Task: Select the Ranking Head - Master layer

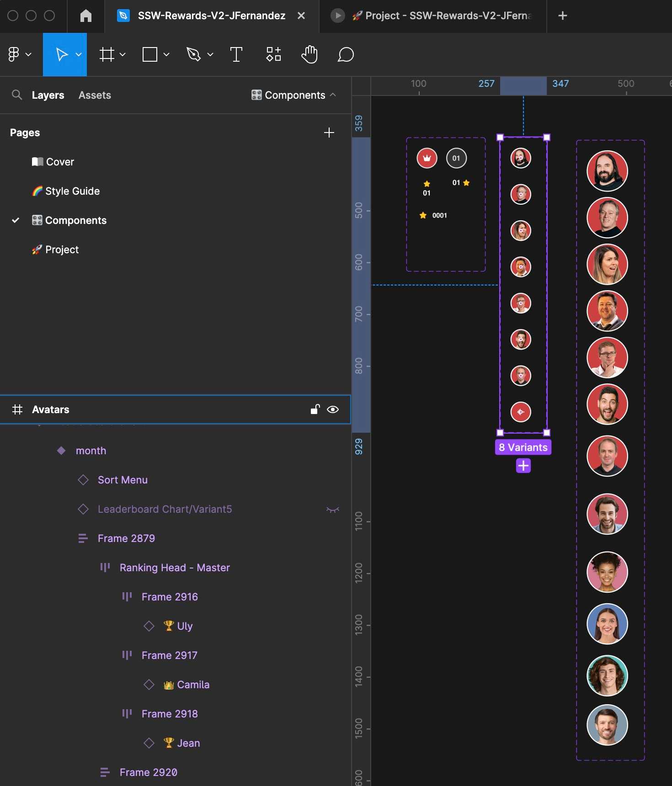Action: coord(175,568)
